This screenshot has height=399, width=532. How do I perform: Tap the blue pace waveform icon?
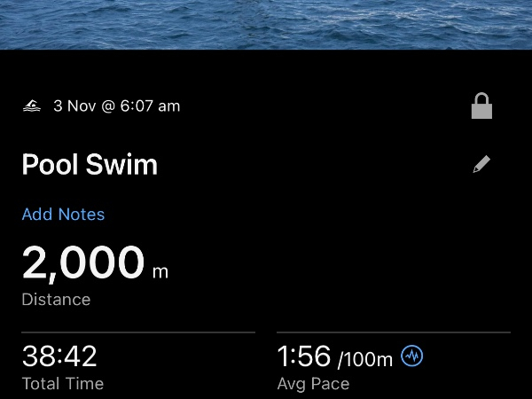coord(412,356)
